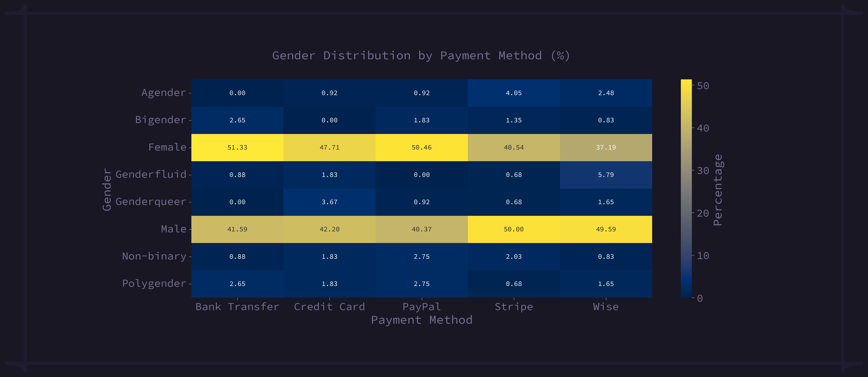Select the Bigender Credit Card cell 0.00
The height and width of the screenshot is (377, 868).
330,120
